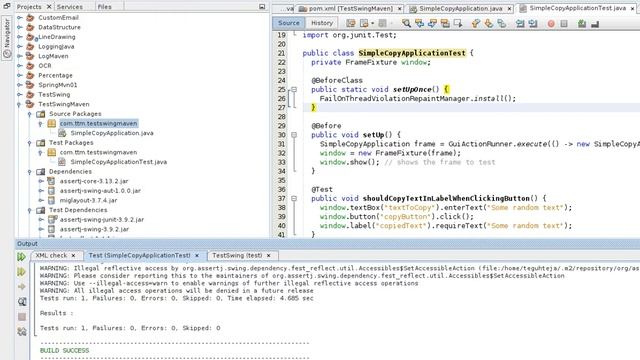Close the SimpleCopyApplication.java editor tab
Image resolution: width=640 pixels, height=360 pixels.
tap(509, 9)
